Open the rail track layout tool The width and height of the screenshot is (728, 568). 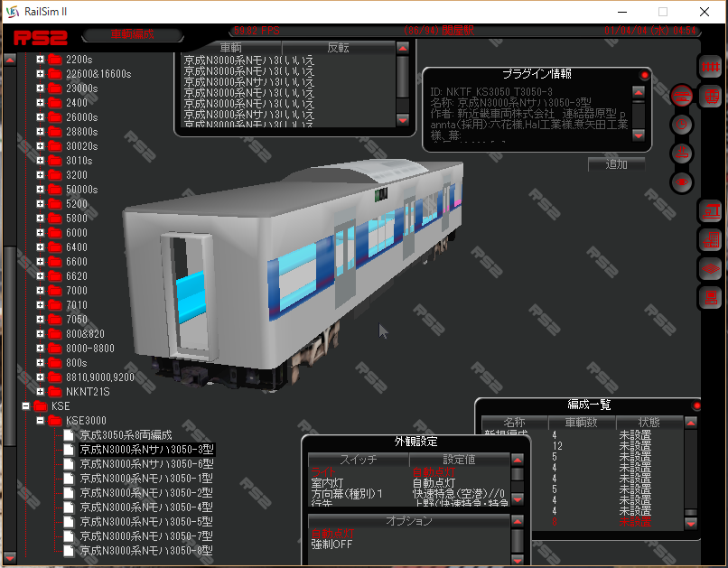point(710,68)
